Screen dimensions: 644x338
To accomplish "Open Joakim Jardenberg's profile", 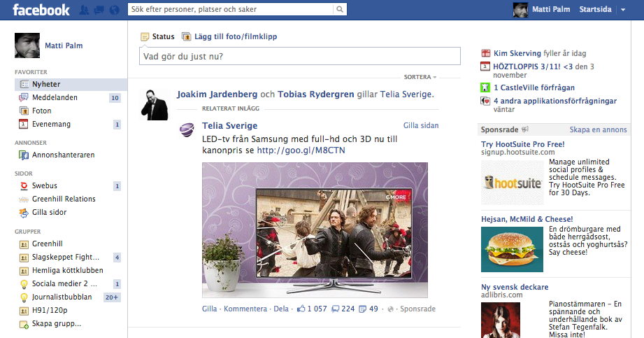I will pos(217,94).
